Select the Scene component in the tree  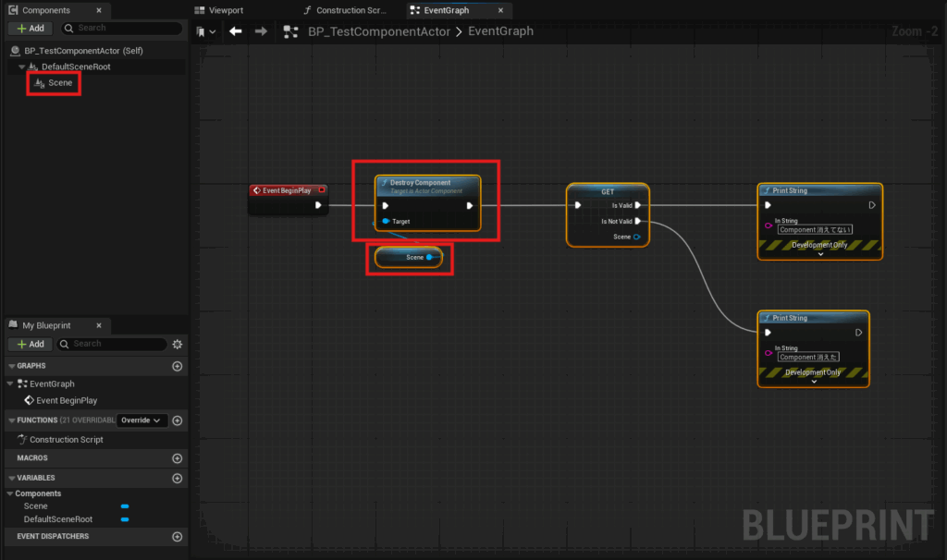point(59,83)
